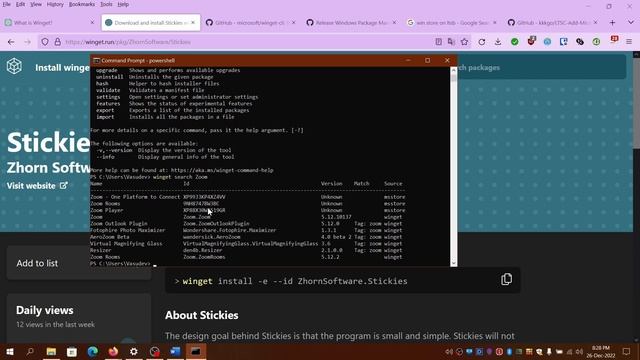Click the Zoom.ZoomRooms id in terminal
The height and width of the screenshot is (360, 640).
204,257
